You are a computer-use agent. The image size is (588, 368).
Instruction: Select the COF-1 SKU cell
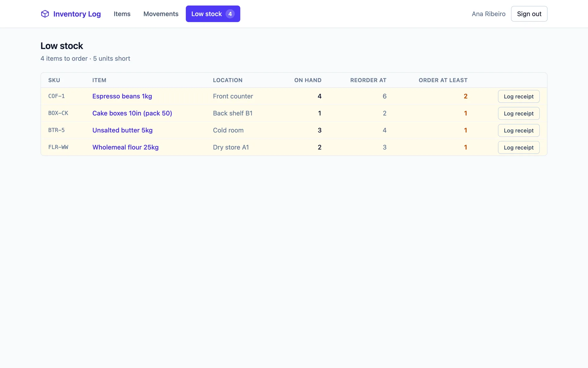56,96
